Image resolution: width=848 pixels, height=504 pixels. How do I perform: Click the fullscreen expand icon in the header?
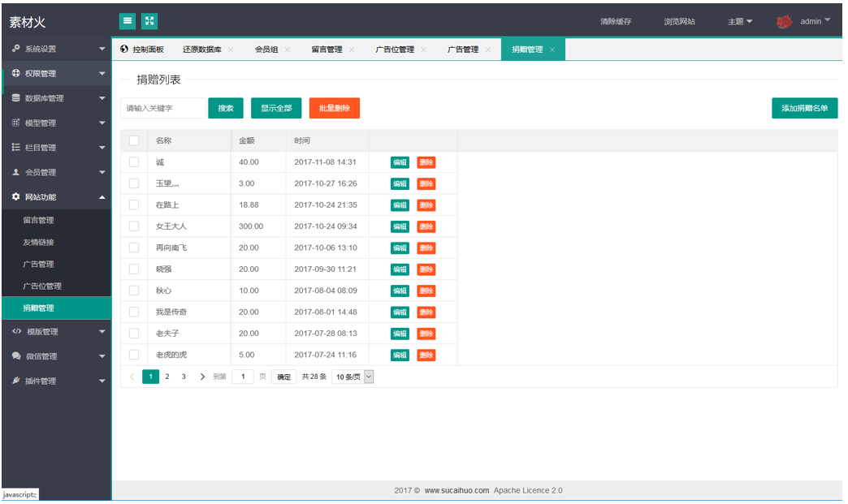[x=149, y=21]
